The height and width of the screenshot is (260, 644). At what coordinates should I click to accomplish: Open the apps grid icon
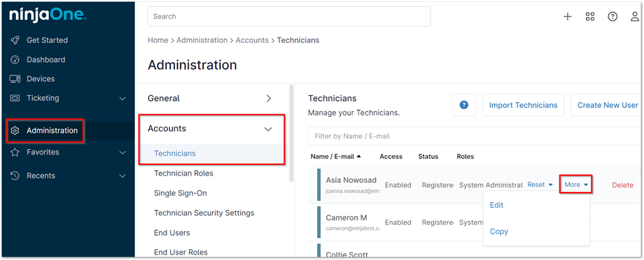pos(590,16)
